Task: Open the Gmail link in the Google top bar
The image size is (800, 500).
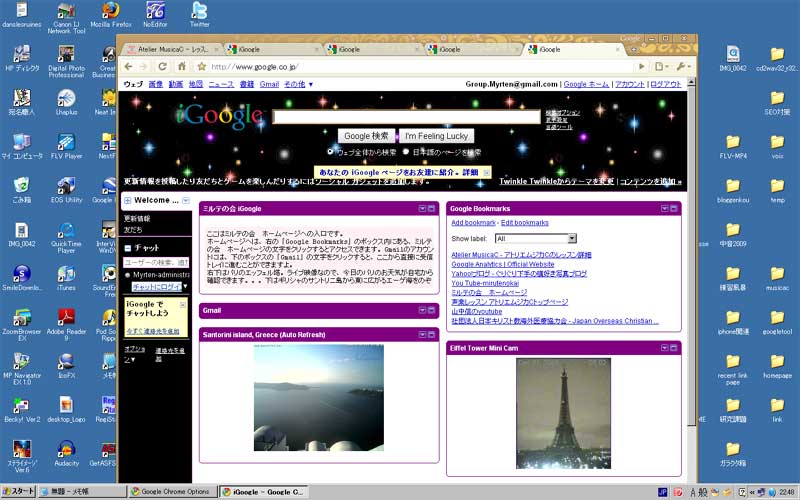Action: pos(269,84)
